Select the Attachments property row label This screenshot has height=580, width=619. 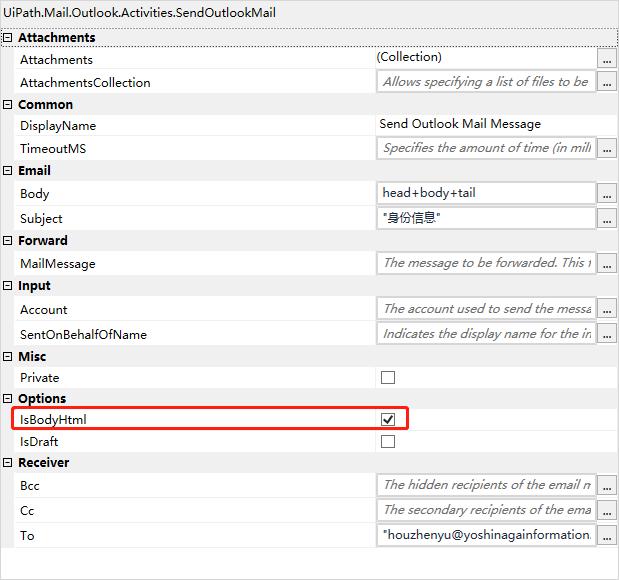pos(56,60)
